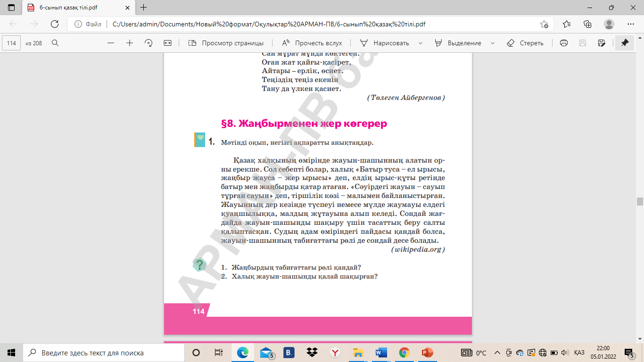644x362 pixels.
Task: Reload the current page
Action: point(55,24)
